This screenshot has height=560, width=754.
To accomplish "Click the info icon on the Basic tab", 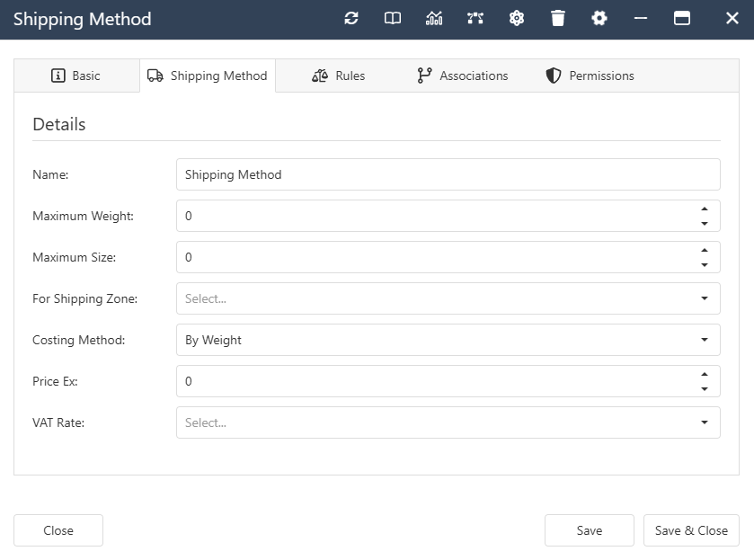I will (56, 76).
